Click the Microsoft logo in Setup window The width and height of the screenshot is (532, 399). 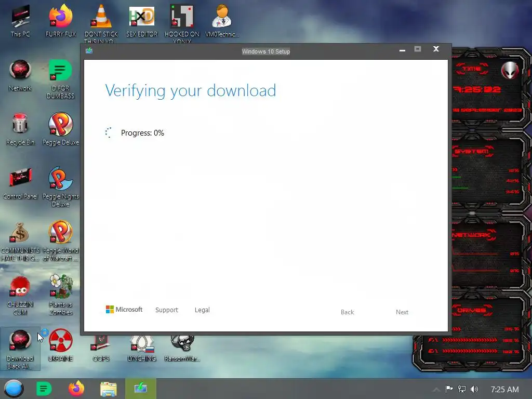(x=124, y=310)
